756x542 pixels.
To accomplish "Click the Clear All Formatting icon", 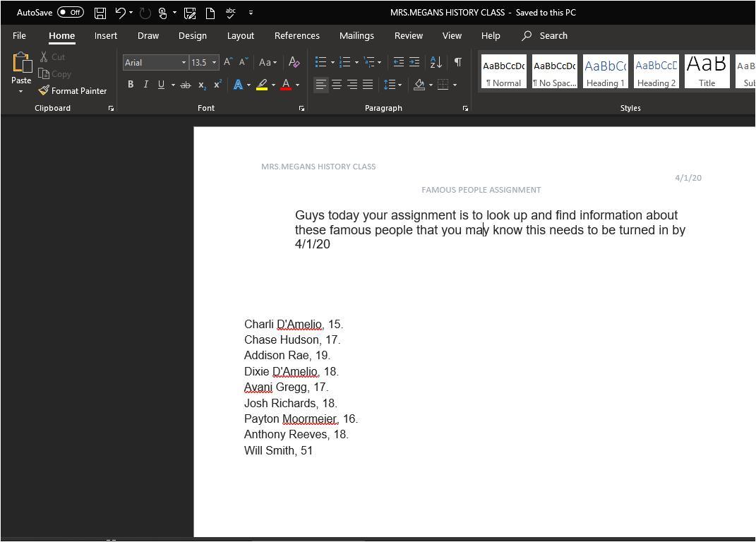I will coord(294,62).
